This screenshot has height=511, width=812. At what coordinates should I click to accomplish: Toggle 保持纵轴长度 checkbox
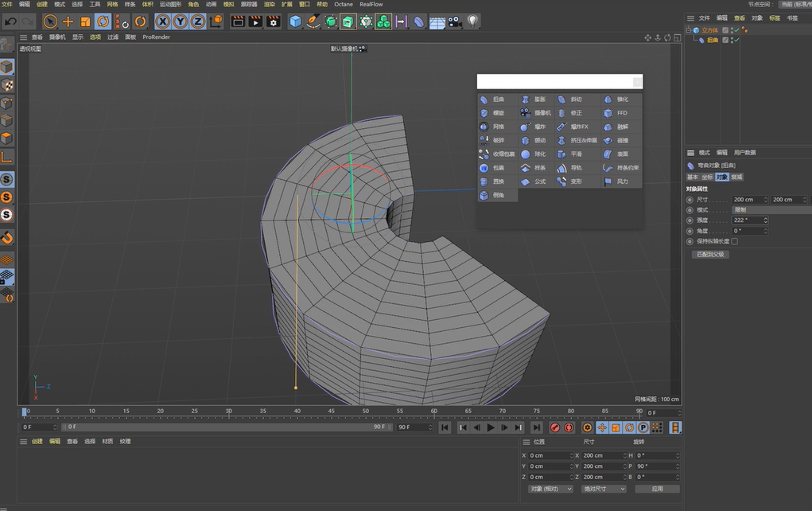click(734, 241)
